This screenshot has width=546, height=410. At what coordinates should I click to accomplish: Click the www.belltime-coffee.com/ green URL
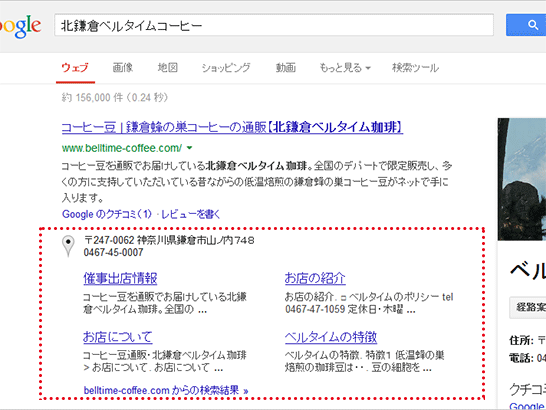coord(122,148)
